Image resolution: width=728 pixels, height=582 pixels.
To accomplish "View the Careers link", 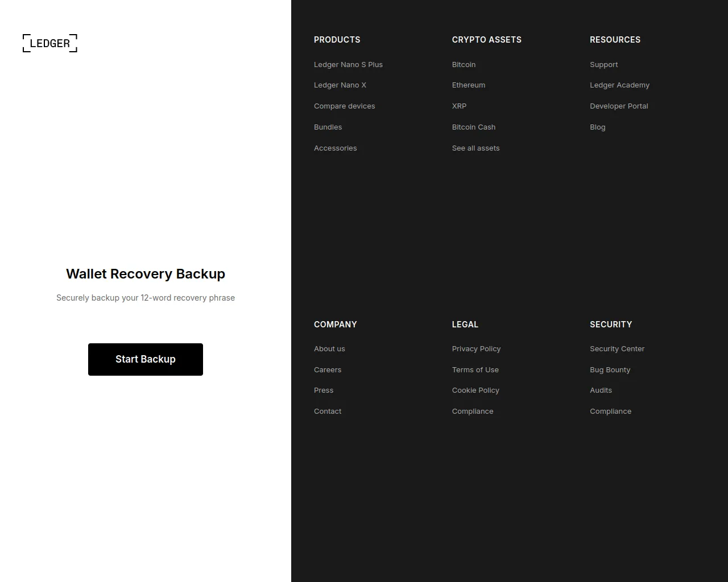I will [x=328, y=370].
